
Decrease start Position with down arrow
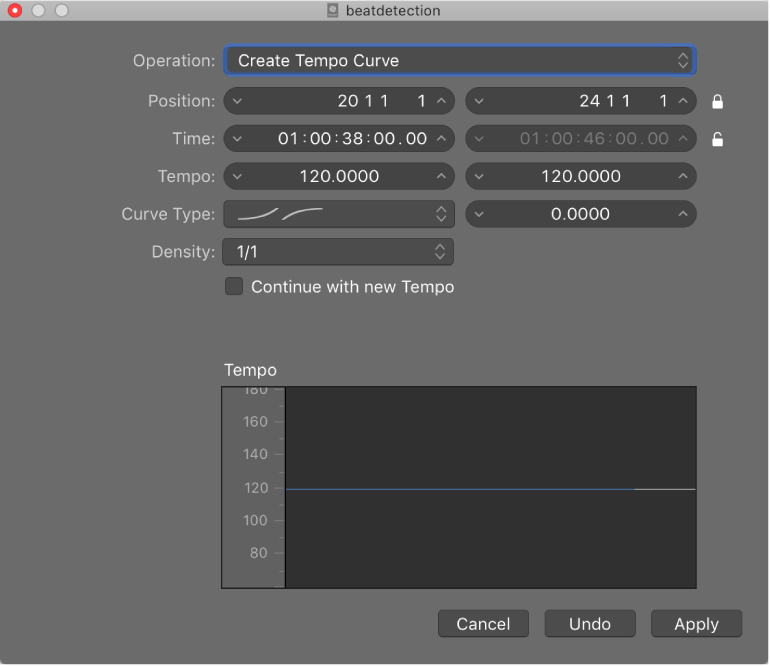tap(237, 101)
